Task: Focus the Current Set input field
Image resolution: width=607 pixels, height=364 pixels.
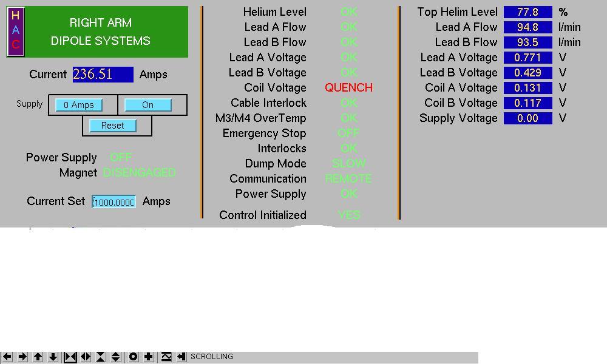Action: pyautogui.click(x=114, y=201)
